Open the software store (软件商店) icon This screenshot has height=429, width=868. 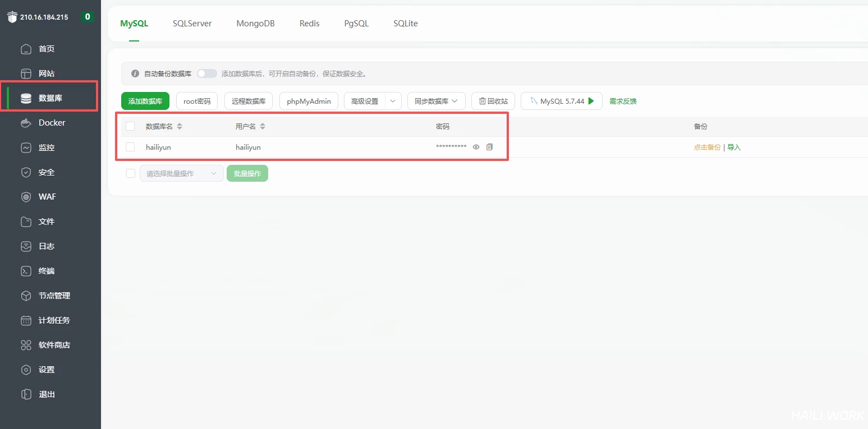pos(26,345)
